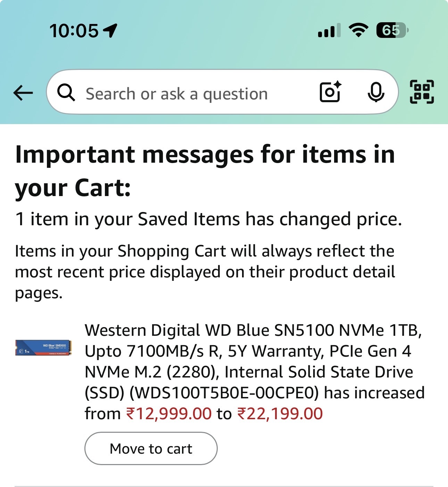Image resolution: width=448 pixels, height=487 pixels.
Task: Open the QR code scanner
Action: (x=422, y=92)
